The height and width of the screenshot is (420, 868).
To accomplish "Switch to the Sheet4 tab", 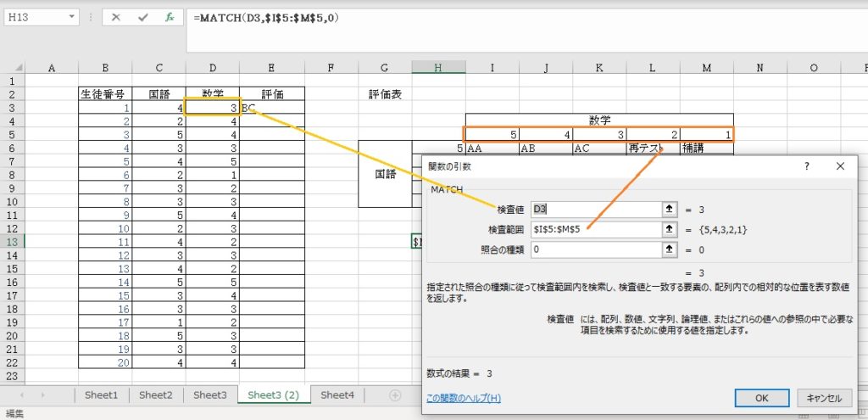I will pos(337,395).
